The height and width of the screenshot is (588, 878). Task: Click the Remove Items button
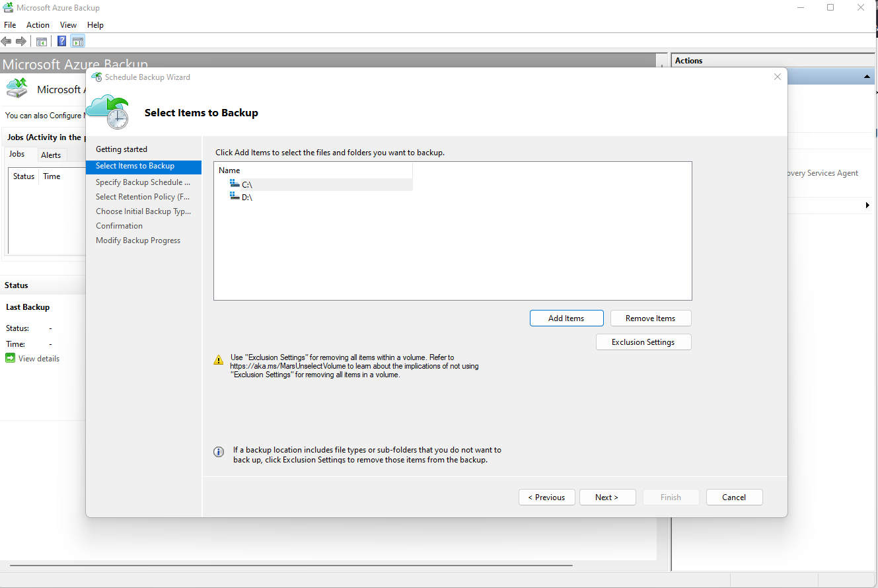click(650, 318)
